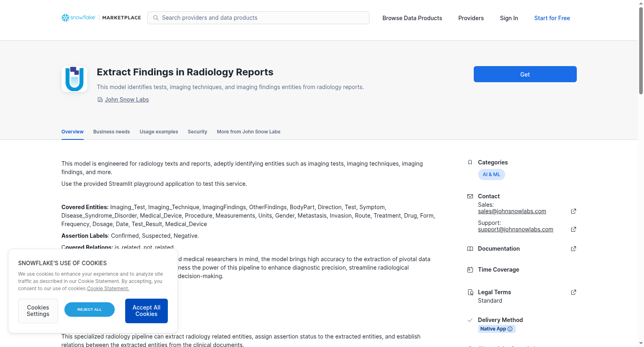The width and height of the screenshot is (644, 347).
Task: Click the Sign In link
Action: (509, 18)
